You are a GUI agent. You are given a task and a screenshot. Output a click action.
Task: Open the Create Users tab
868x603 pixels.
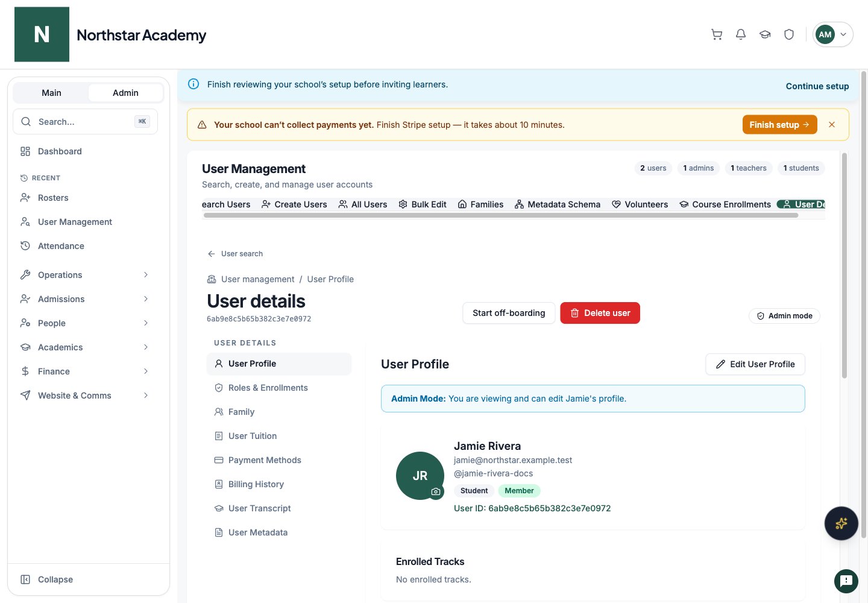[294, 204]
